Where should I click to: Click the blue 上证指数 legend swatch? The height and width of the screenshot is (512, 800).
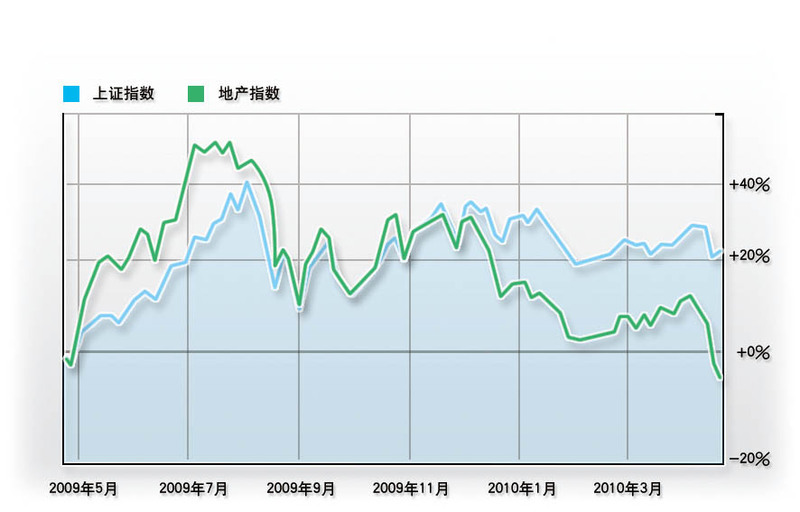pyautogui.click(x=71, y=94)
